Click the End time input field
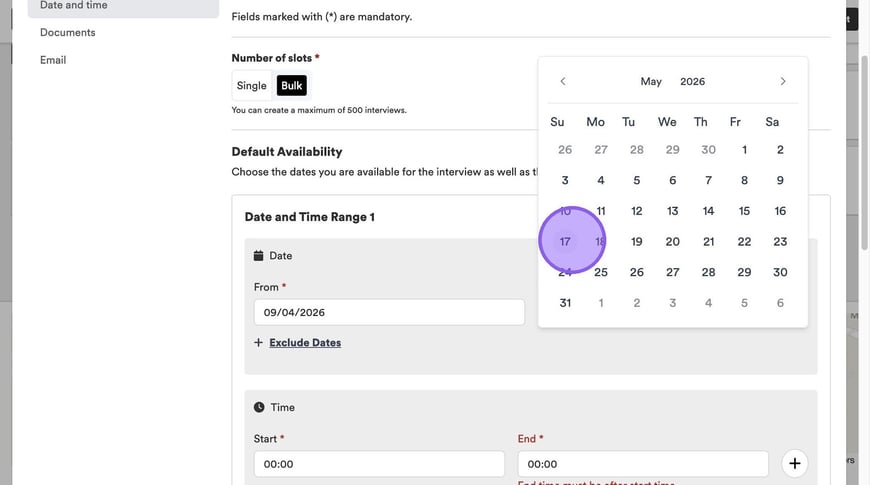 click(642, 464)
